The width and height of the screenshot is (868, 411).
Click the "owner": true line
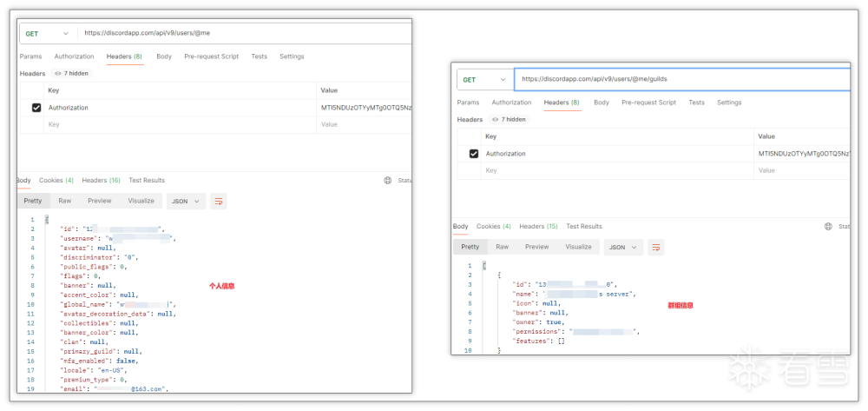539,322
